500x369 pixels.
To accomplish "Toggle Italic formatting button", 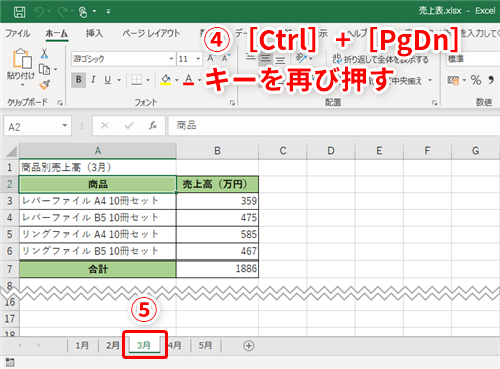I will [x=93, y=80].
